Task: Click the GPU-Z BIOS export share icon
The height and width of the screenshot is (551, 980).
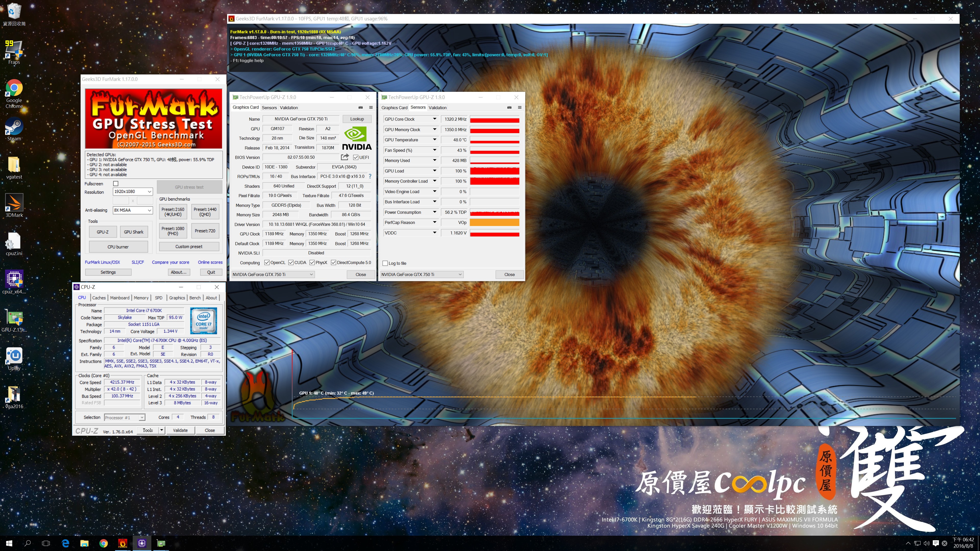Action: click(345, 157)
